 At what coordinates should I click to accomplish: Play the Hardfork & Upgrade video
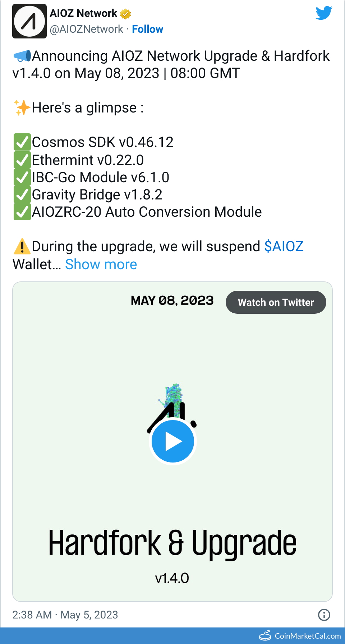point(173,441)
